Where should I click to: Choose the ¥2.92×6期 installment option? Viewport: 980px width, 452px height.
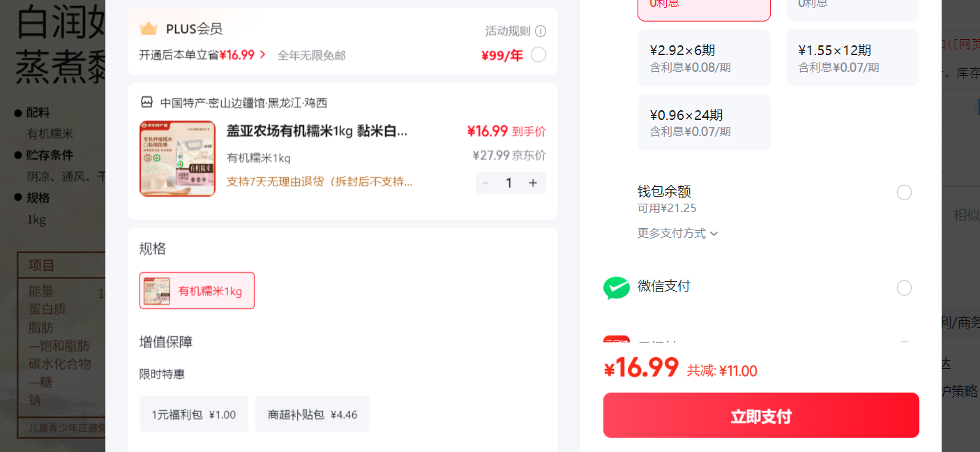[704, 58]
